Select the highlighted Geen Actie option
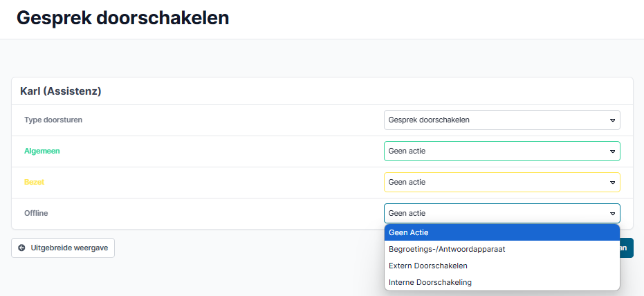 pos(502,232)
